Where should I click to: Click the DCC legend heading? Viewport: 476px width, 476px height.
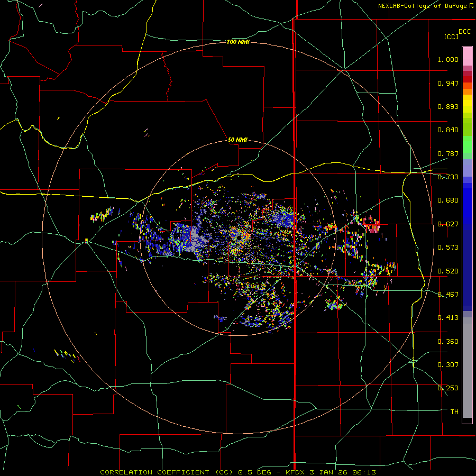pos(464,32)
